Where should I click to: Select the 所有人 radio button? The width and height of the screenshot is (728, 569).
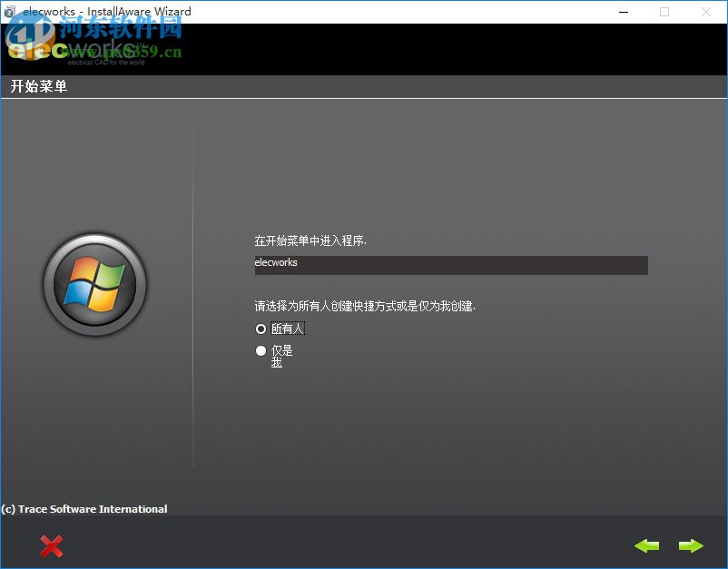click(261, 329)
